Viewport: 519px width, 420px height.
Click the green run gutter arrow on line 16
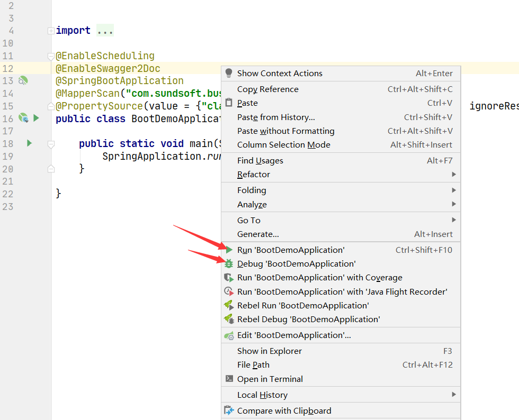[x=37, y=118]
